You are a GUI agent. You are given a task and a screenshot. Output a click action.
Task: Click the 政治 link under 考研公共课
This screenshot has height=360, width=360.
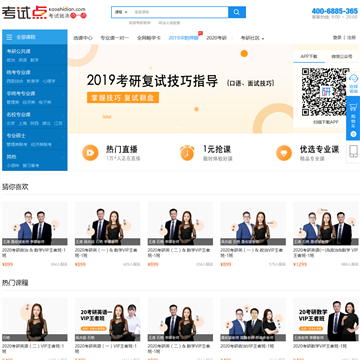[x=11, y=60]
